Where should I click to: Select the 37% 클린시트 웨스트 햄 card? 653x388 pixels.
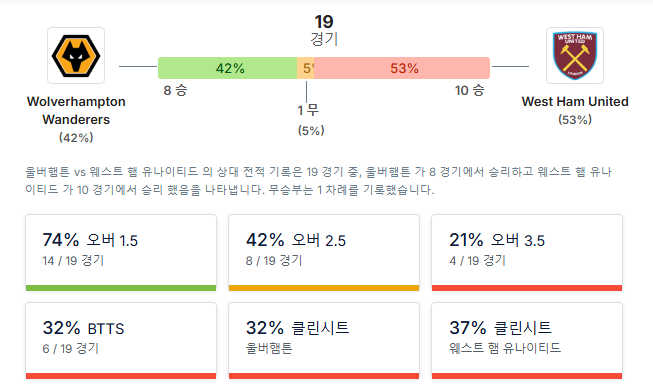527,341
